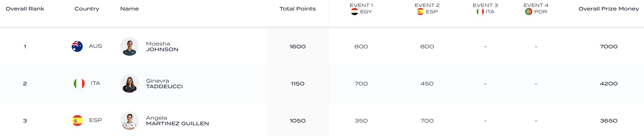Click the Spain flag under Event 2
Image resolution: width=644 pixels, height=136 pixels.
(x=420, y=12)
